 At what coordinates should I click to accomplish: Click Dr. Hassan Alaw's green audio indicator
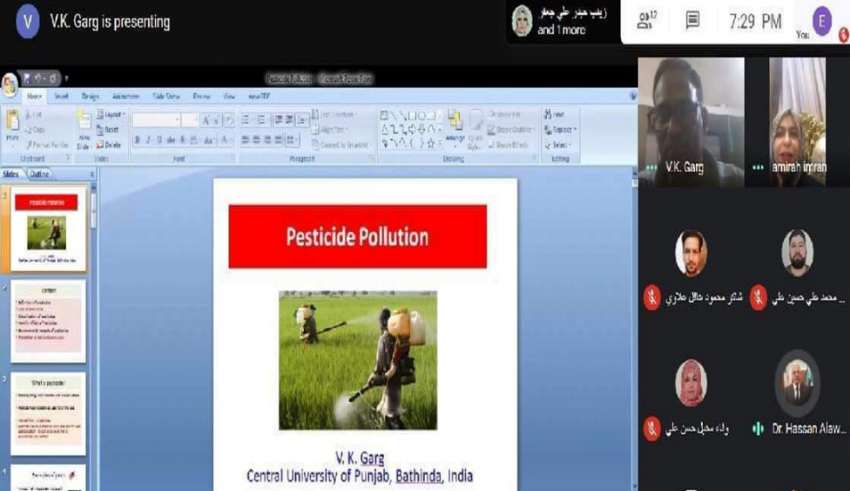point(759,428)
